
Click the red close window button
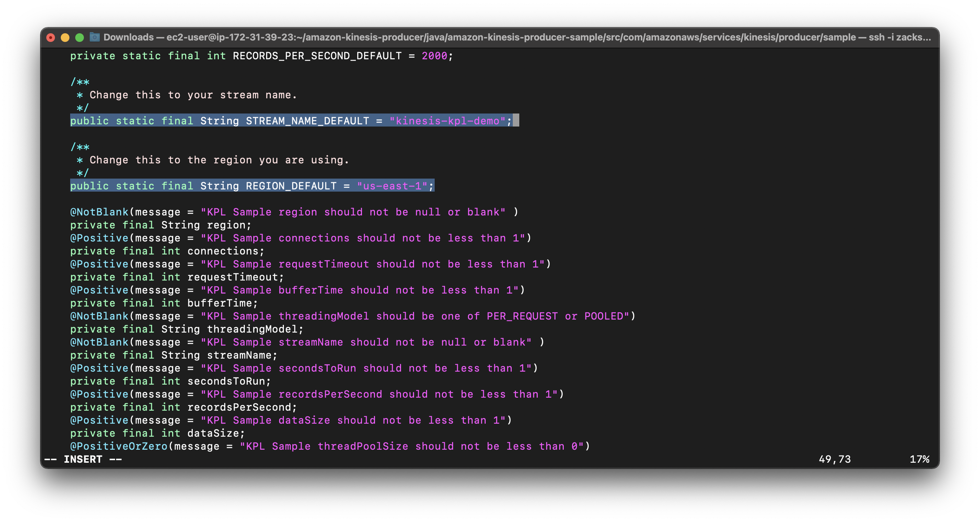[x=51, y=38]
